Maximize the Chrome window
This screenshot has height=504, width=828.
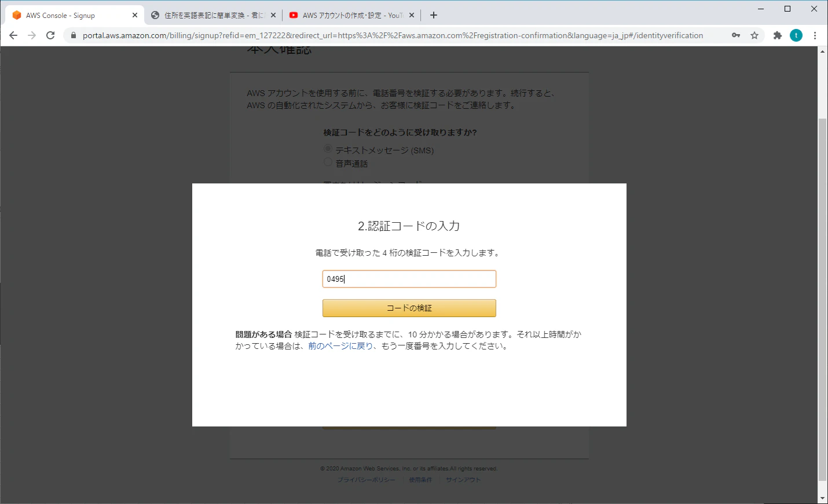tap(787, 9)
